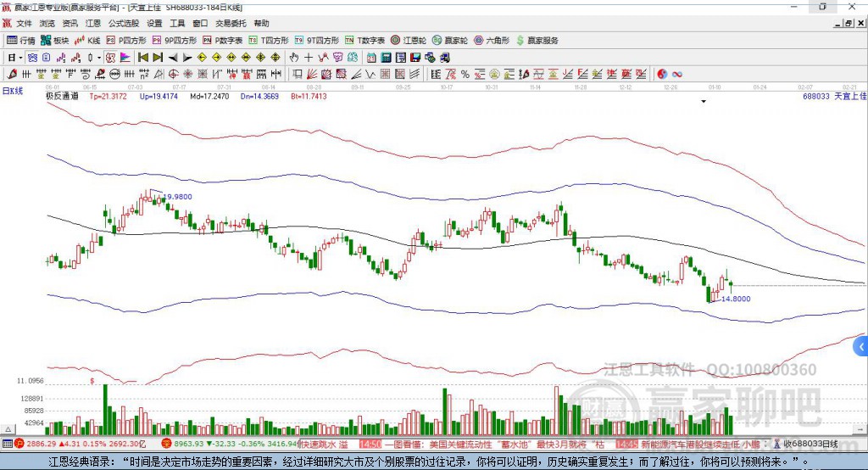Image resolution: width=868 pixels, height=470 pixels.
Task: Click the save floppy disk icon
Action: click(415, 58)
